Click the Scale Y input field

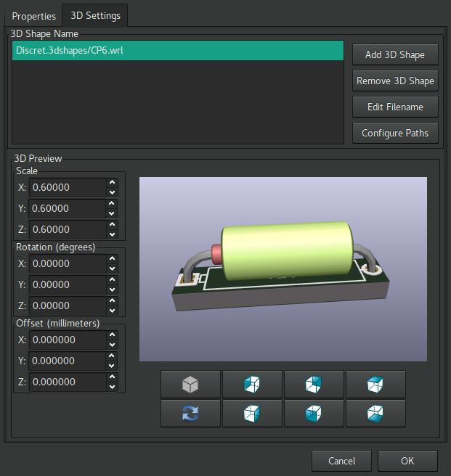(67, 208)
